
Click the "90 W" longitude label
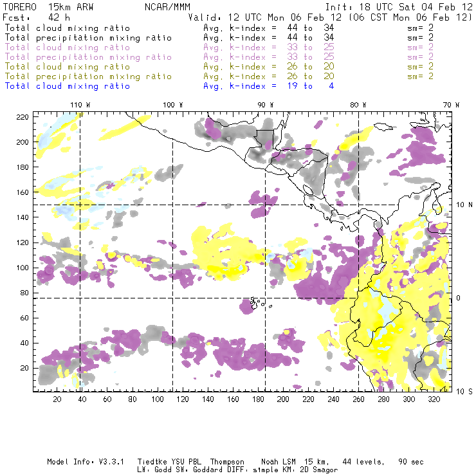point(265,105)
